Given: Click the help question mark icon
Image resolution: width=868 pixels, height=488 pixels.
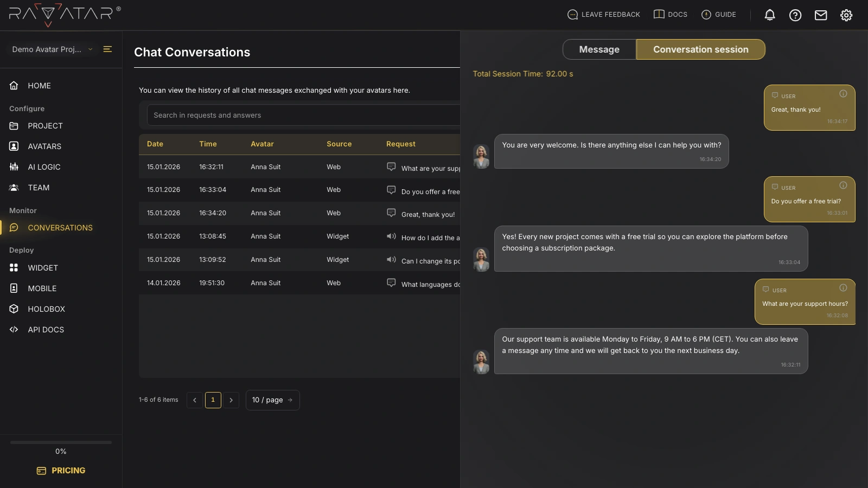Looking at the screenshot, I should [795, 15].
